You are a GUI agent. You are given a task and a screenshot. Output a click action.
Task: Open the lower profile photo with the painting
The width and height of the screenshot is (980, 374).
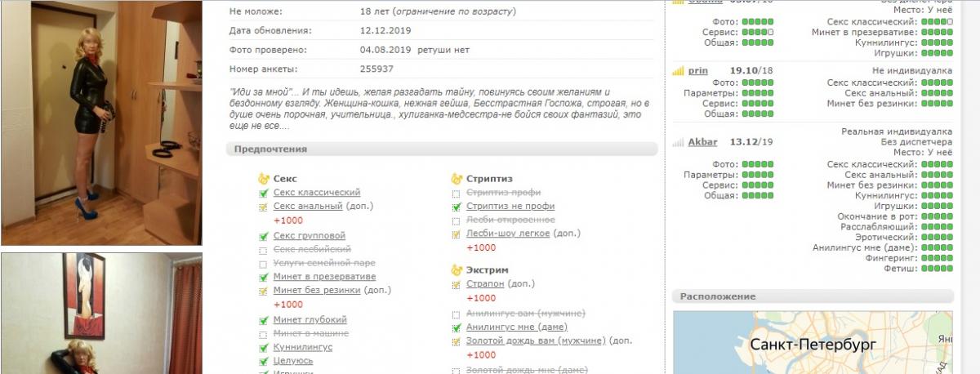point(100,314)
